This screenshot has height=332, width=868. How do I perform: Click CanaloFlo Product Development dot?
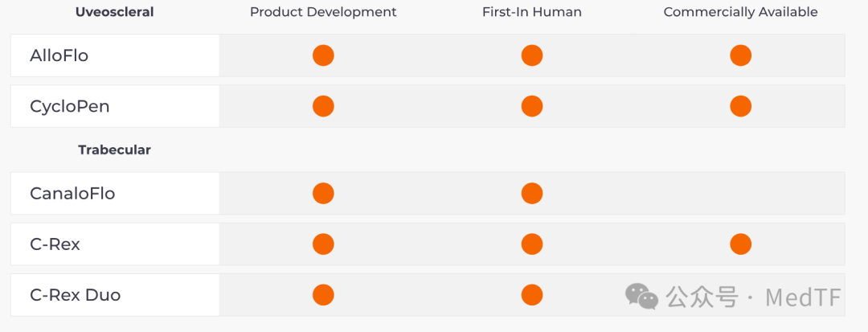pyautogui.click(x=323, y=194)
